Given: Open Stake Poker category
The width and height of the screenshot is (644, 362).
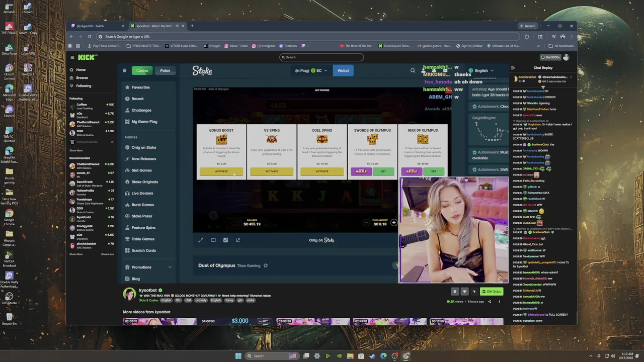Looking at the screenshot, I should (138, 216).
